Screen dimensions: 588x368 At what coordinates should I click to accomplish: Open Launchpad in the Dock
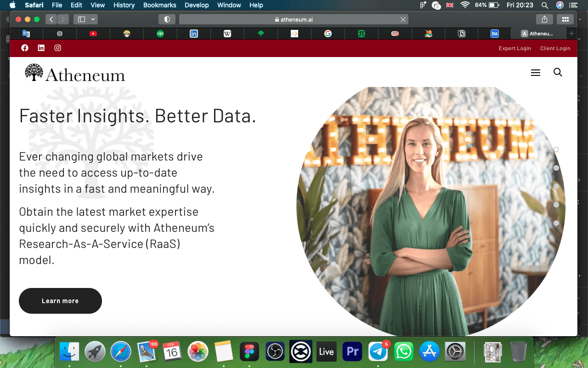coord(96,352)
